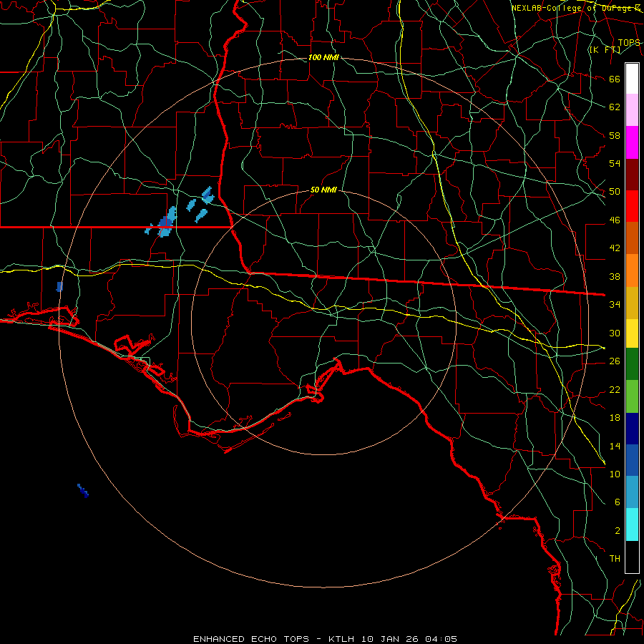Click the 'TOPS' legend heading
644x644 pixels.
pos(629,43)
